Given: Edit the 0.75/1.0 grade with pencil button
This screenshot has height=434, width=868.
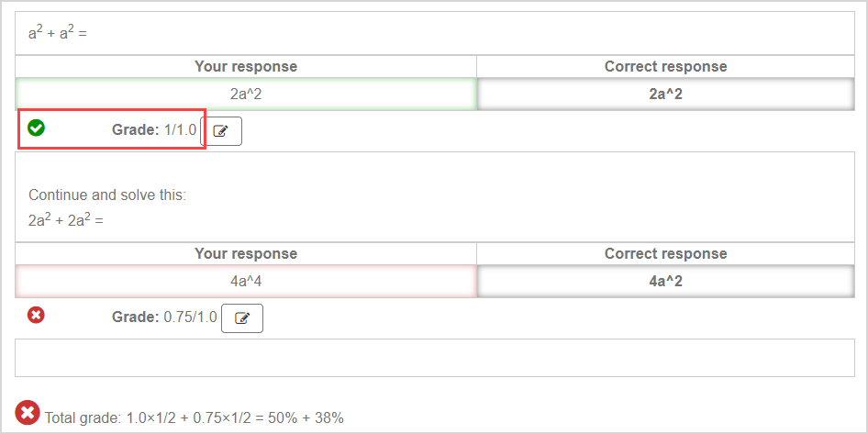Looking at the screenshot, I should [242, 318].
